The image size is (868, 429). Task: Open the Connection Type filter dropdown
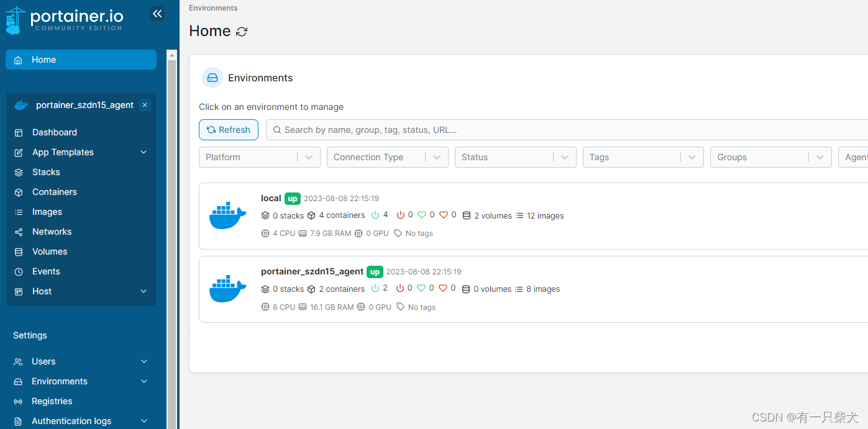point(388,157)
